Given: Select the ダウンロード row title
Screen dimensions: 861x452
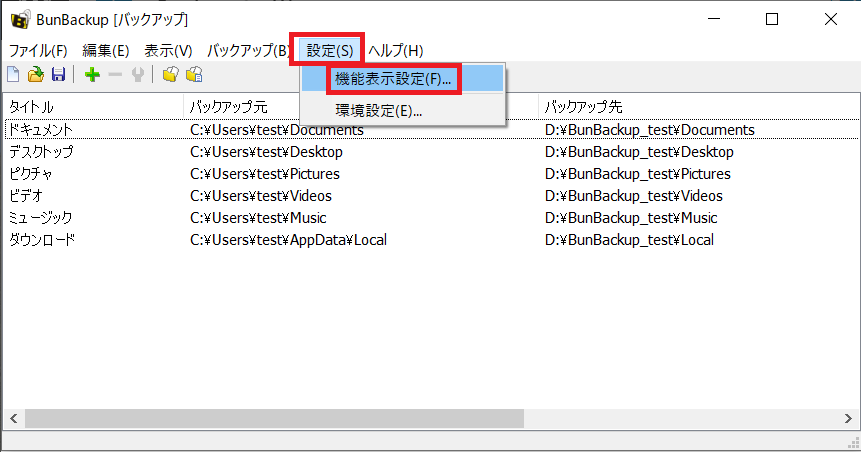Looking at the screenshot, I should point(42,240).
